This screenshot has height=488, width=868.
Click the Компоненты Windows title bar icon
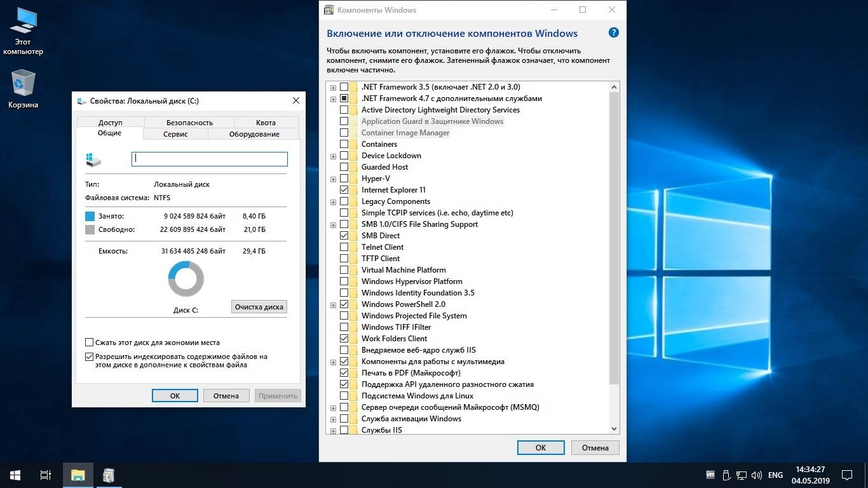coord(329,10)
